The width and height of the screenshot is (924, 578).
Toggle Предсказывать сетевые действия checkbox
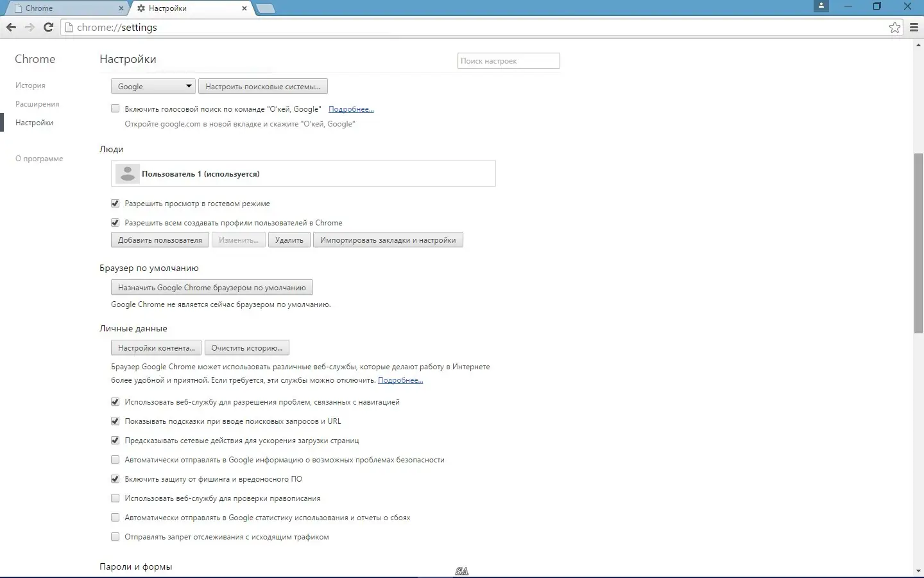[116, 441]
